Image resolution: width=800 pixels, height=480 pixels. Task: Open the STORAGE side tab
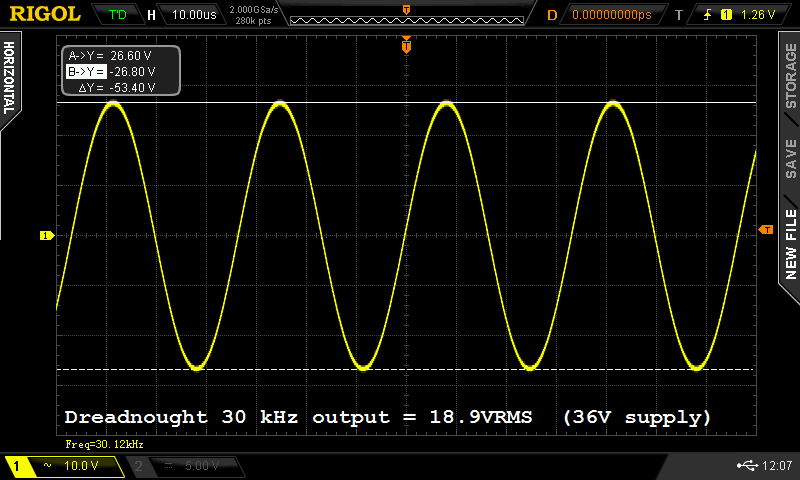point(790,75)
